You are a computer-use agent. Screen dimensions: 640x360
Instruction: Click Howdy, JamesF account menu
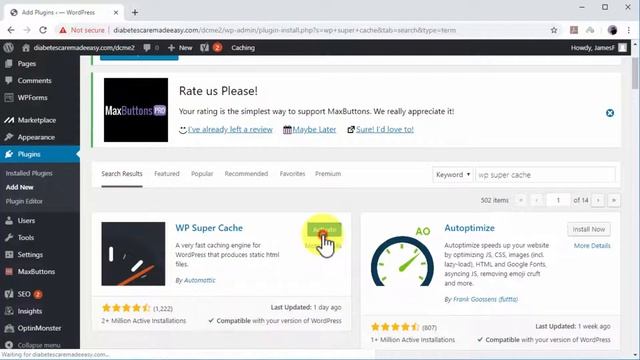pos(598,48)
